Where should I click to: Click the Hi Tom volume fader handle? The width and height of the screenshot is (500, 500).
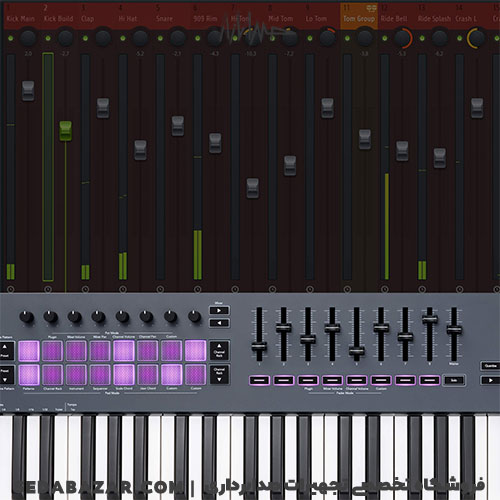pos(252,188)
